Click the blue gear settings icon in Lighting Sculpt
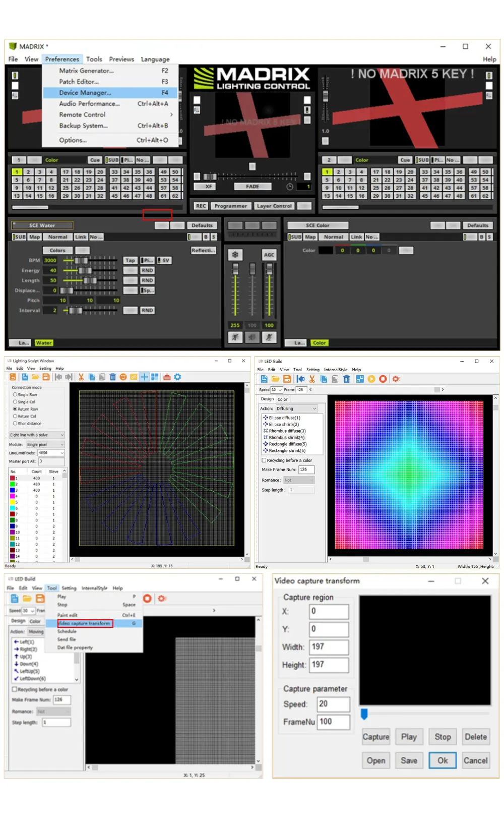The width and height of the screenshot is (504, 824). coord(177,377)
